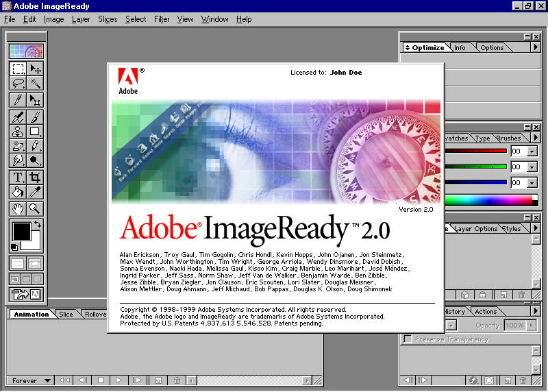The width and height of the screenshot is (548, 392).
Task: Swap foreground and background colors
Action: 38,224
